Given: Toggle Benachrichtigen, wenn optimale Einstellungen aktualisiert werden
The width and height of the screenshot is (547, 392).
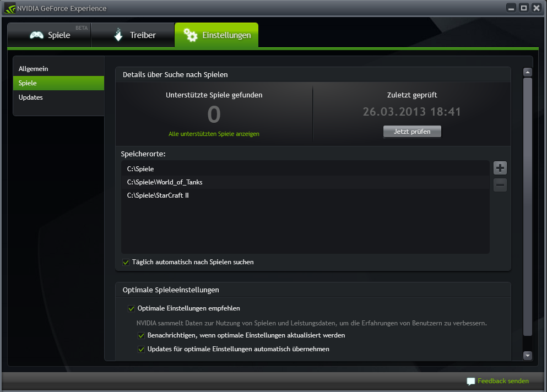Looking at the screenshot, I should [x=141, y=335].
